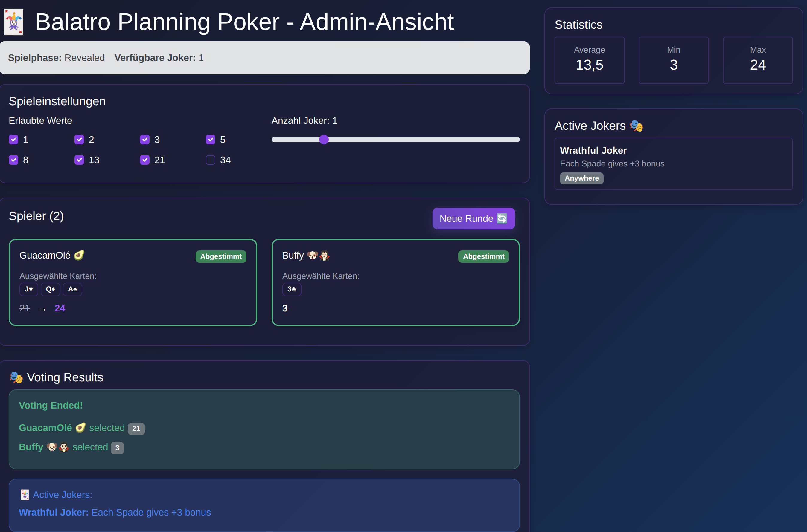The width and height of the screenshot is (807, 532).
Task: Click the joker card logo icon
Action: point(13,22)
